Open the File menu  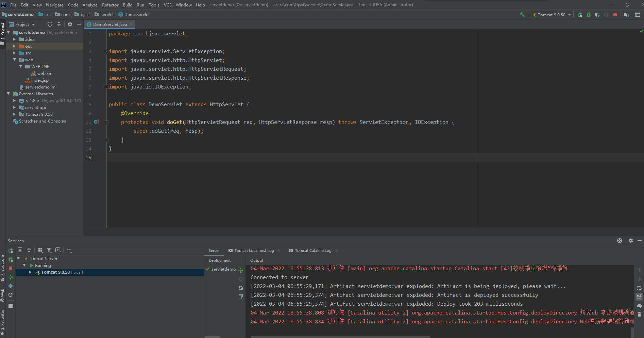click(x=13, y=5)
